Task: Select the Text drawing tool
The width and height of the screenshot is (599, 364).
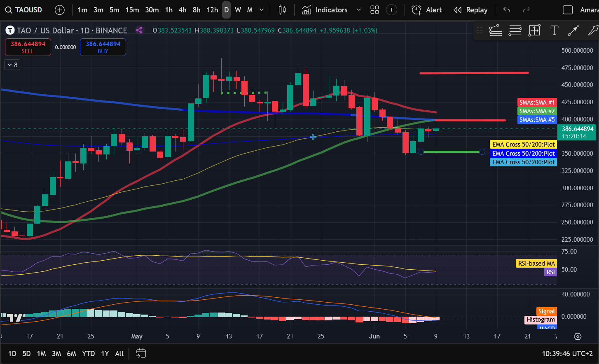Action: [x=555, y=30]
